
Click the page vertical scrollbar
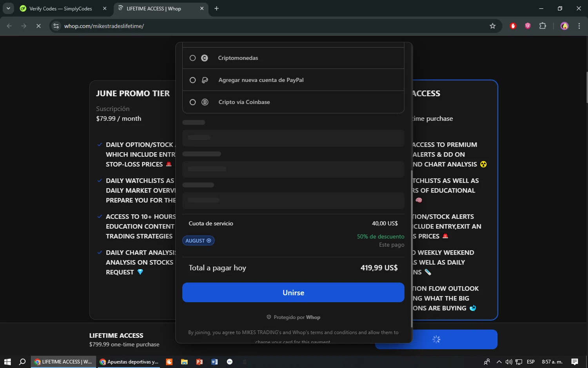coord(586,87)
